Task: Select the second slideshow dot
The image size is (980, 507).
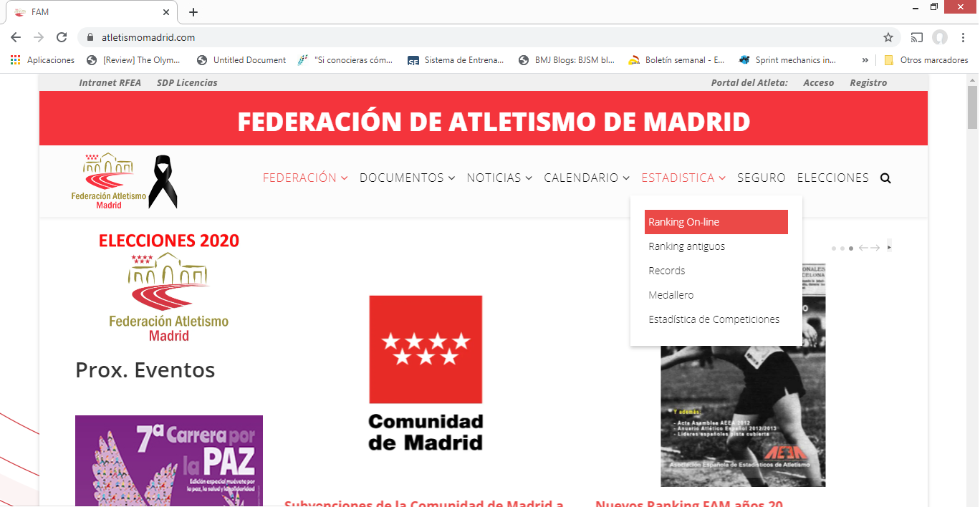Action: [842, 248]
